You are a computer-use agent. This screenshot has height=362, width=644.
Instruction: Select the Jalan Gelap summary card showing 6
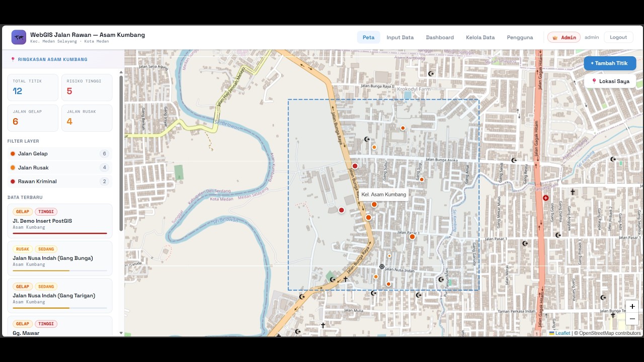coord(33,118)
